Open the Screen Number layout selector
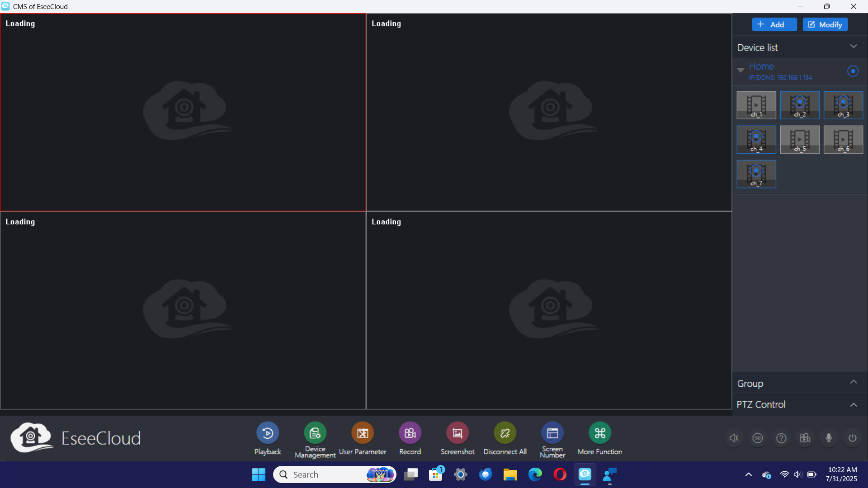The image size is (868, 488). point(552,433)
